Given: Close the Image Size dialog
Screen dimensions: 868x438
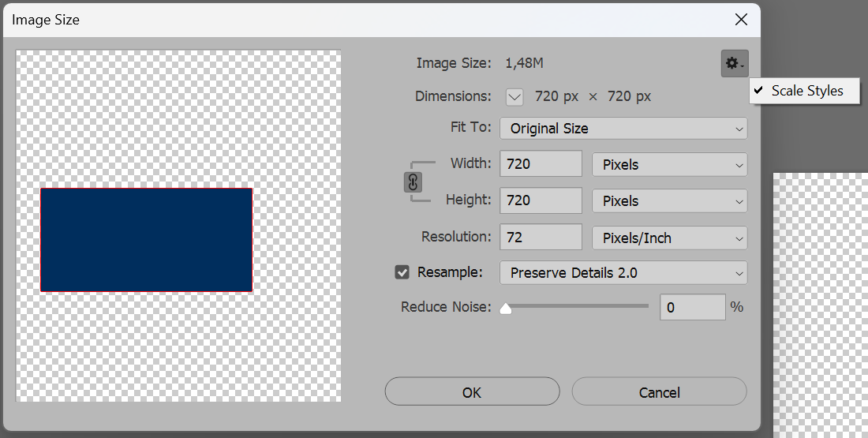Looking at the screenshot, I should pos(741,20).
